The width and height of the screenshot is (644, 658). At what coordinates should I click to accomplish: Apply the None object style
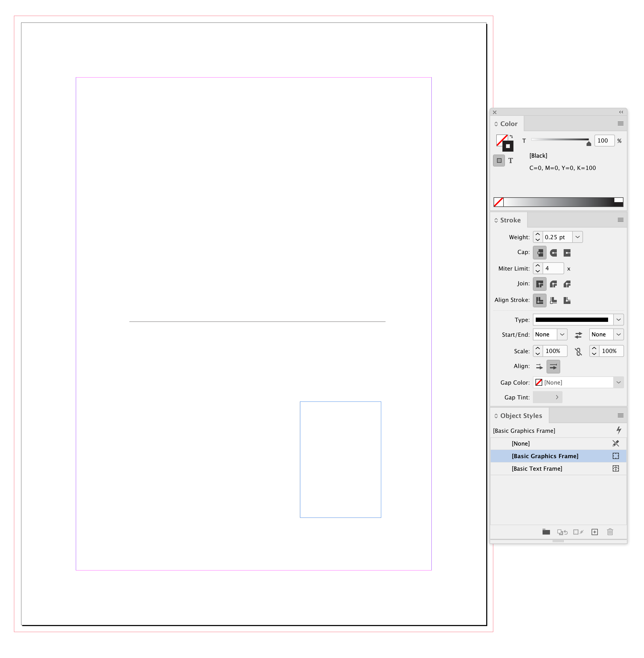point(521,443)
